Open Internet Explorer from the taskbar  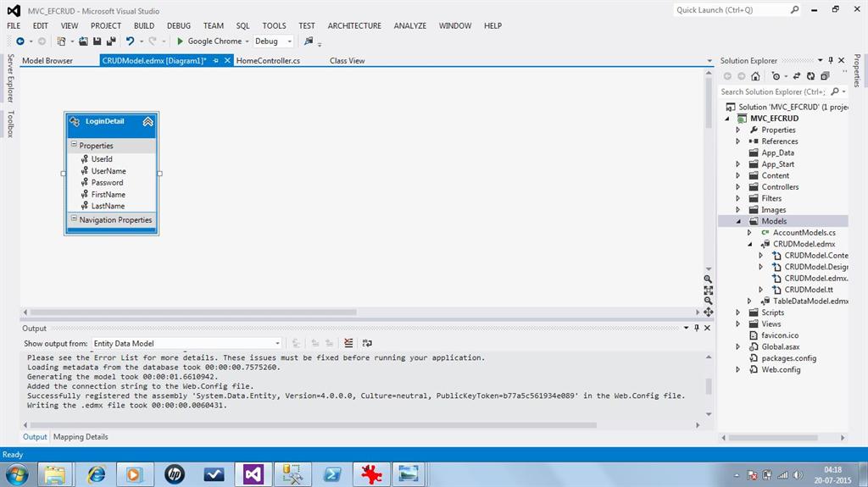(x=97, y=474)
